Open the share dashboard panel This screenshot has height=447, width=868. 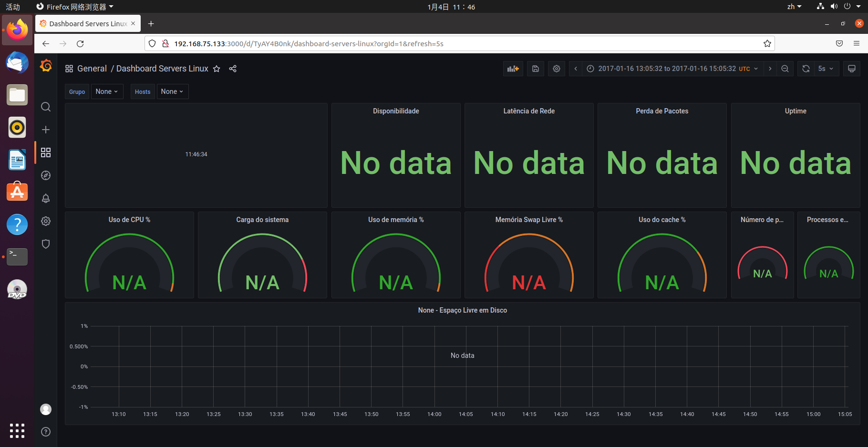(x=233, y=69)
